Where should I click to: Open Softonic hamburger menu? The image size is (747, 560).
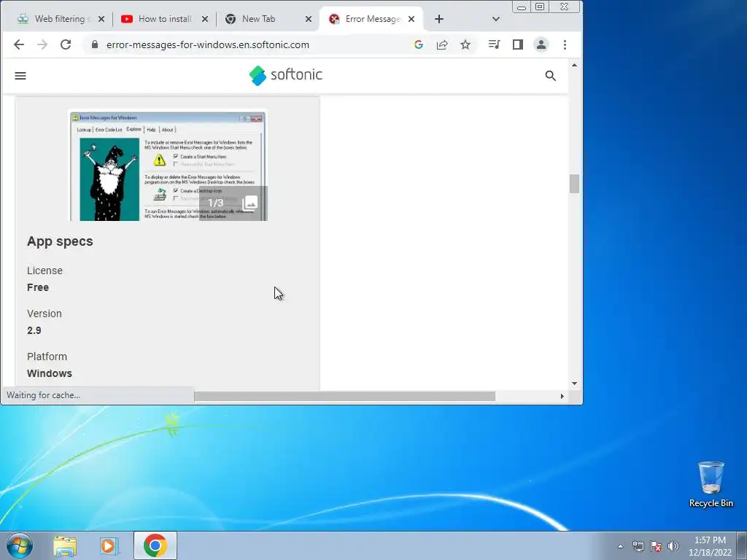tap(20, 76)
